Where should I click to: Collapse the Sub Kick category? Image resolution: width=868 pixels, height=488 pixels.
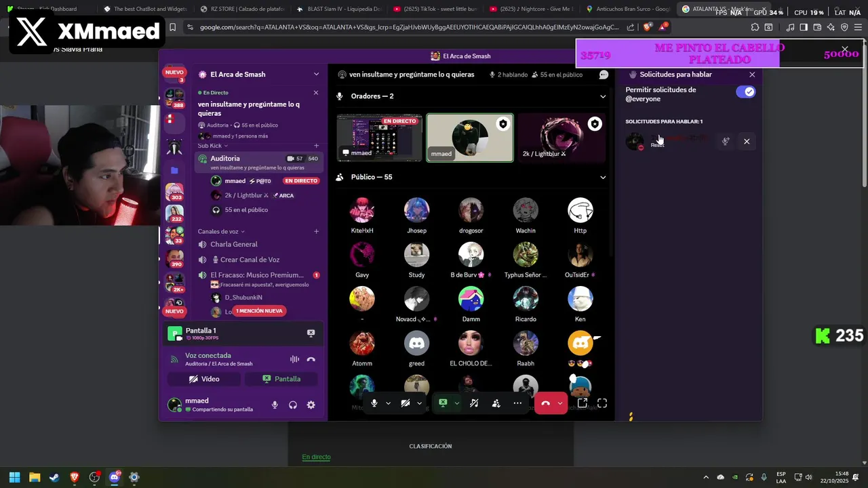[x=213, y=146]
